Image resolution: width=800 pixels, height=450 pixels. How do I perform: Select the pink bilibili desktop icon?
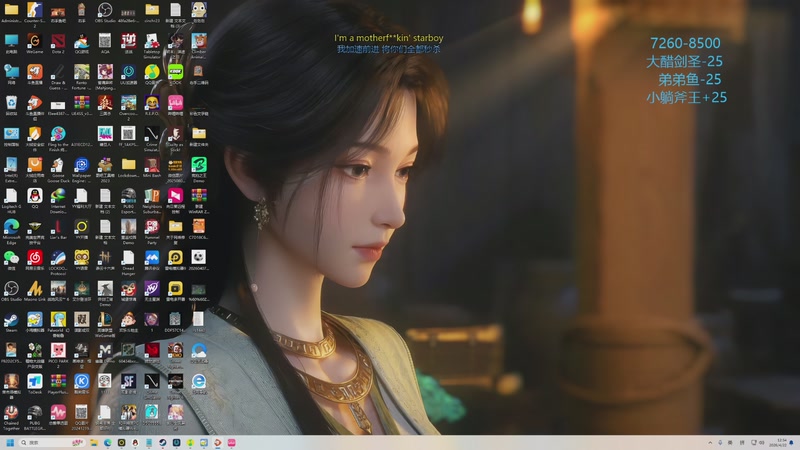(x=175, y=105)
